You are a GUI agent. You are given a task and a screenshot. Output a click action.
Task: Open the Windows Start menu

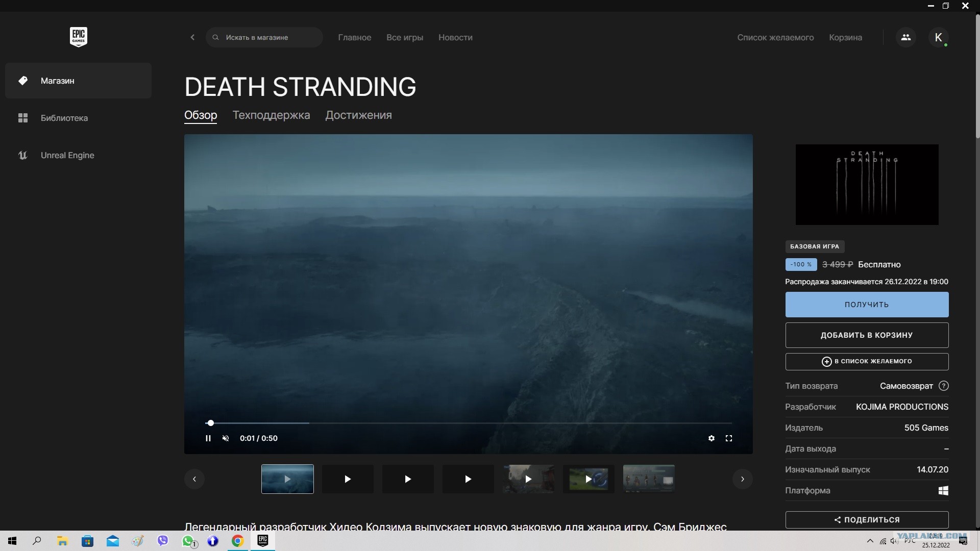pos(12,541)
